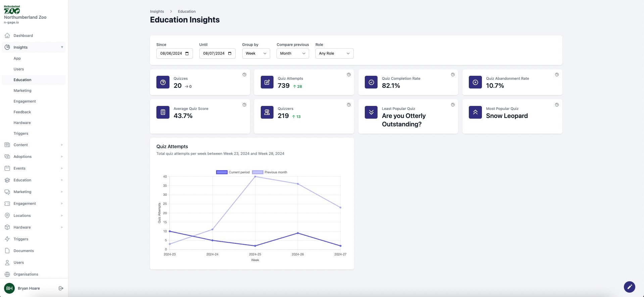Image resolution: width=644 pixels, height=297 pixels.
Task: Open Feedback insights page
Action: pyautogui.click(x=22, y=112)
